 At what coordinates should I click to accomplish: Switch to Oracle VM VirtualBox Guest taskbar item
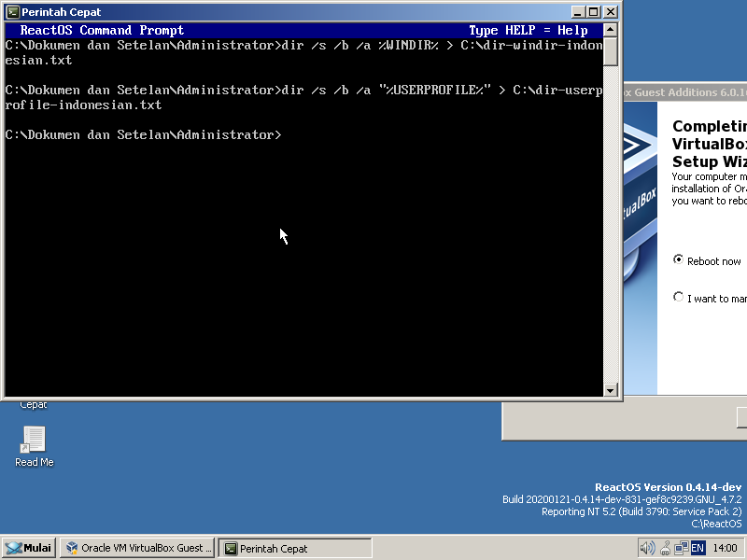[137, 548]
